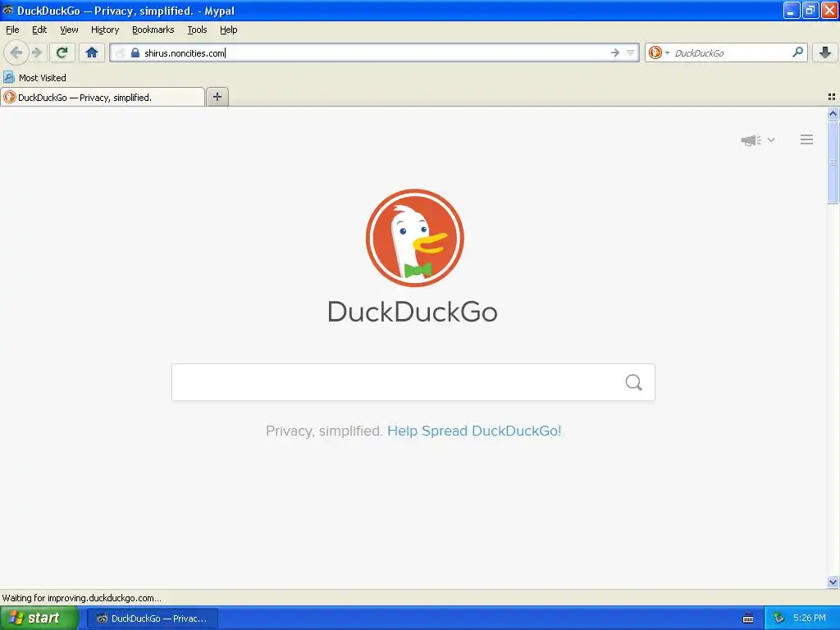
Task: Show the list all tabs button
Action: (x=832, y=97)
